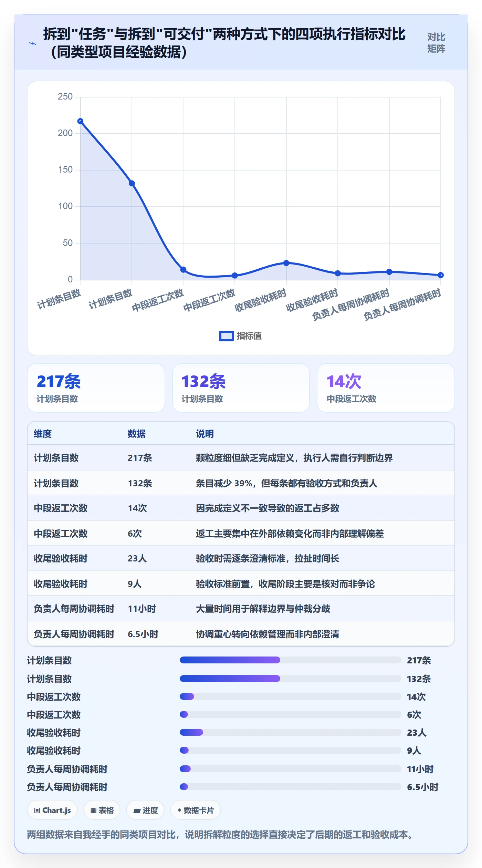482x868 pixels.
Task: Select table text 验收标准前置，收尾阶段主要是核对而非争论
Action: [x=285, y=584]
